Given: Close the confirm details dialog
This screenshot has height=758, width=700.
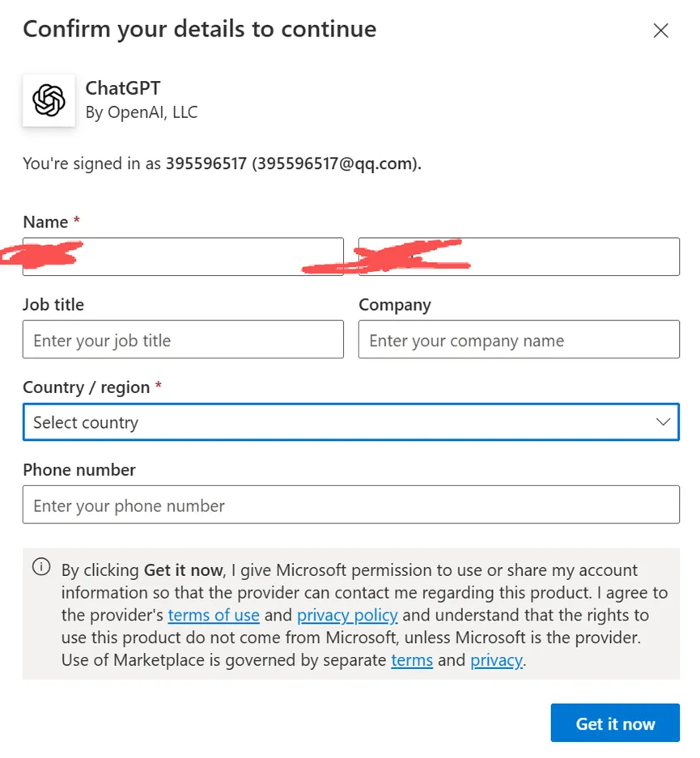Looking at the screenshot, I should click(660, 31).
